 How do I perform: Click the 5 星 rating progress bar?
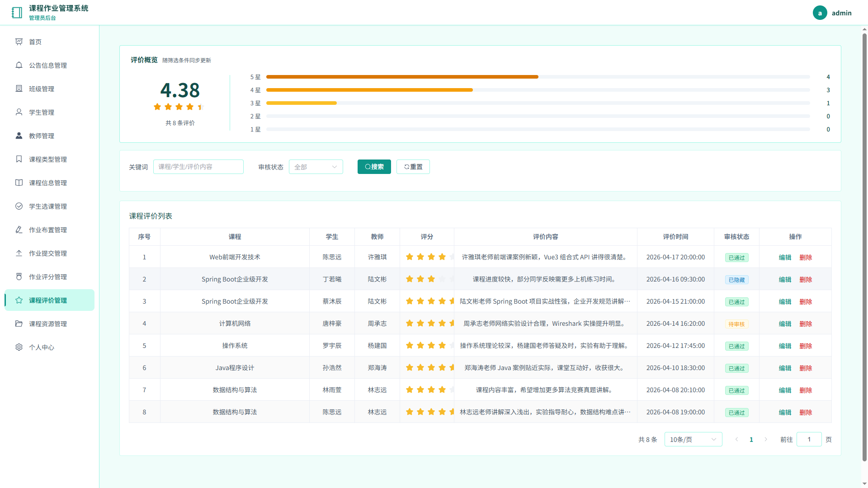538,77
